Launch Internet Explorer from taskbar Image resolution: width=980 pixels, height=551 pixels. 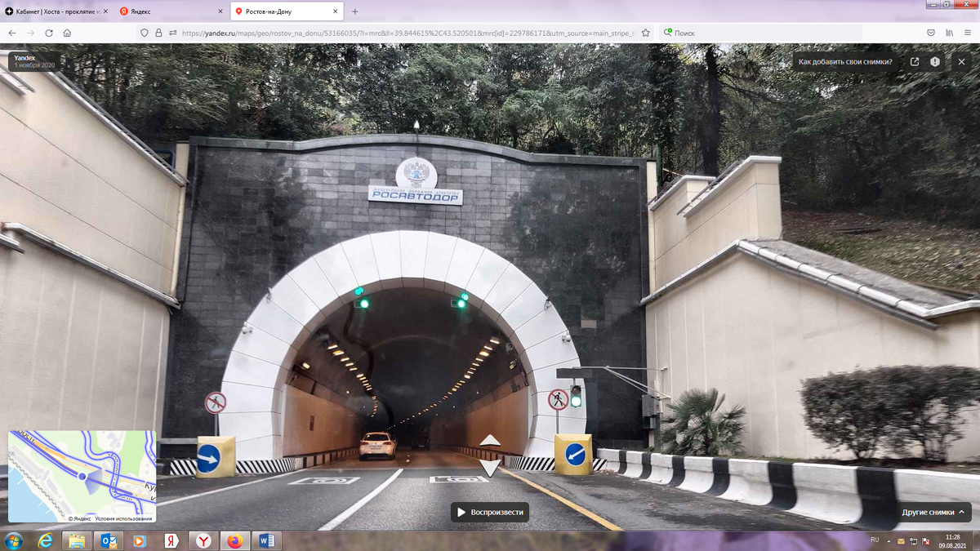click(46, 541)
